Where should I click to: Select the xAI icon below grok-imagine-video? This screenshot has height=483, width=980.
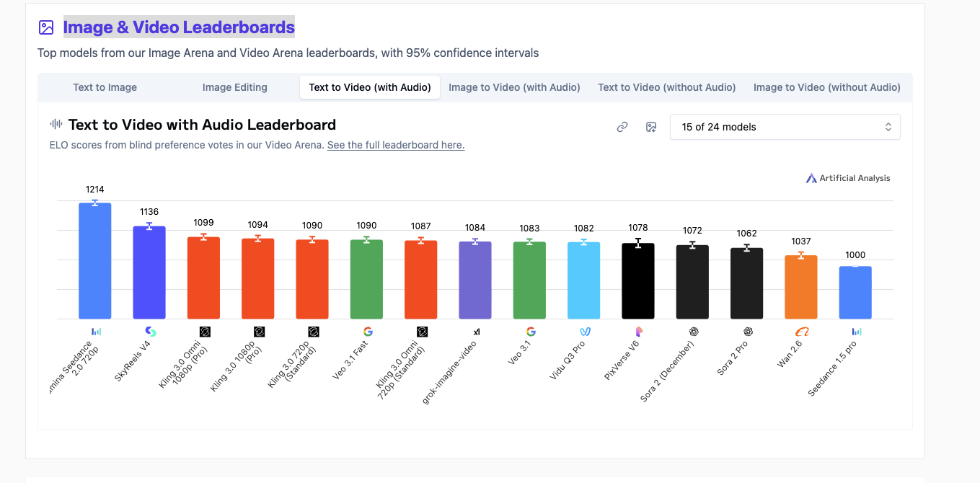click(x=476, y=331)
